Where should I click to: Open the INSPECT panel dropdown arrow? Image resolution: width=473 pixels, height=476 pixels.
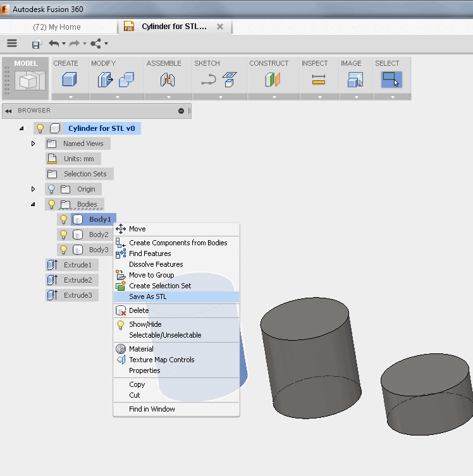pos(320,97)
